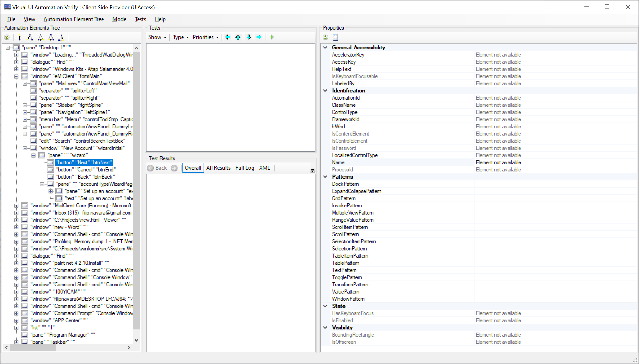Collapse the General Accessibility section
Viewport: 639px width, 364px height.
(325, 48)
